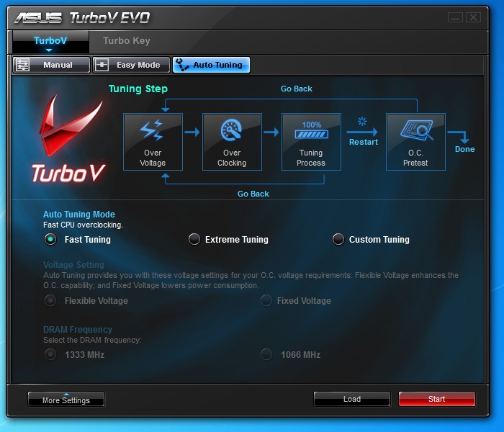Click 'Select the DRAM frequency:' text
The width and height of the screenshot is (504, 432).
click(92, 340)
